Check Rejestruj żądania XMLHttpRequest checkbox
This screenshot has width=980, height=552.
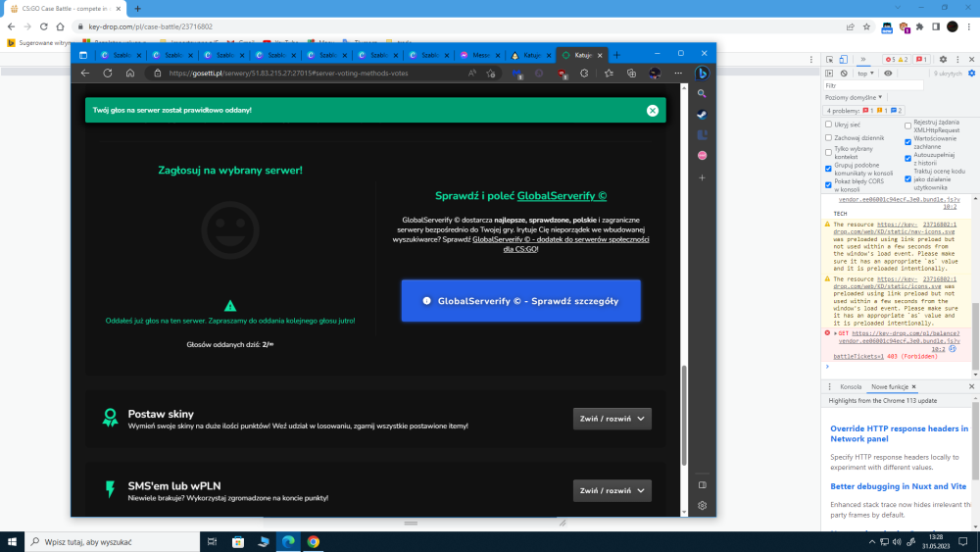907,125
